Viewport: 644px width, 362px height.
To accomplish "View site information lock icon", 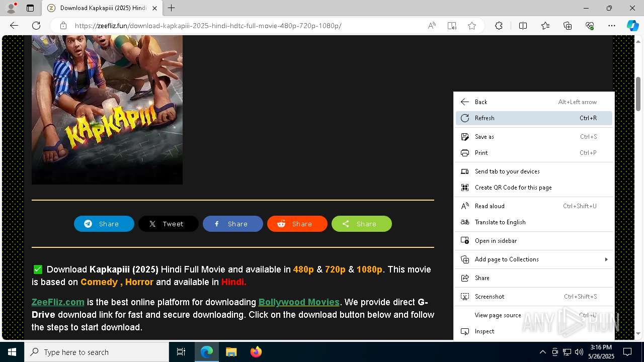I will [x=63, y=26].
